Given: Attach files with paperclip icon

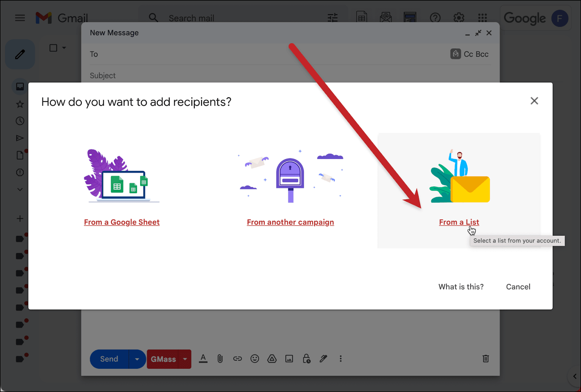Looking at the screenshot, I should pyautogui.click(x=220, y=359).
